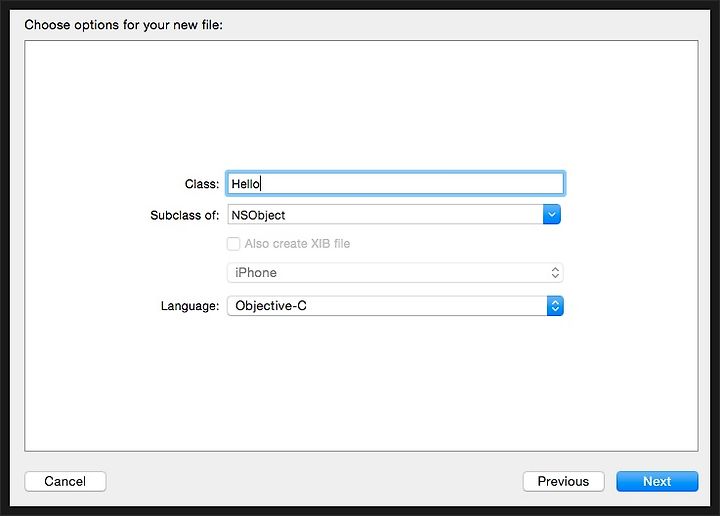720x516 pixels.
Task: Dismiss the dialog with Cancel
Action: (x=65, y=481)
